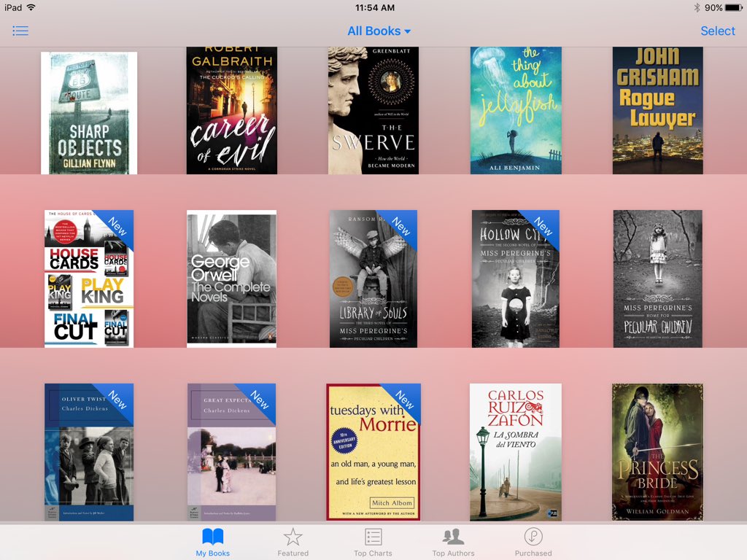Tap the 11:54 AM clock
747x560 pixels.
pyautogui.click(x=375, y=7)
